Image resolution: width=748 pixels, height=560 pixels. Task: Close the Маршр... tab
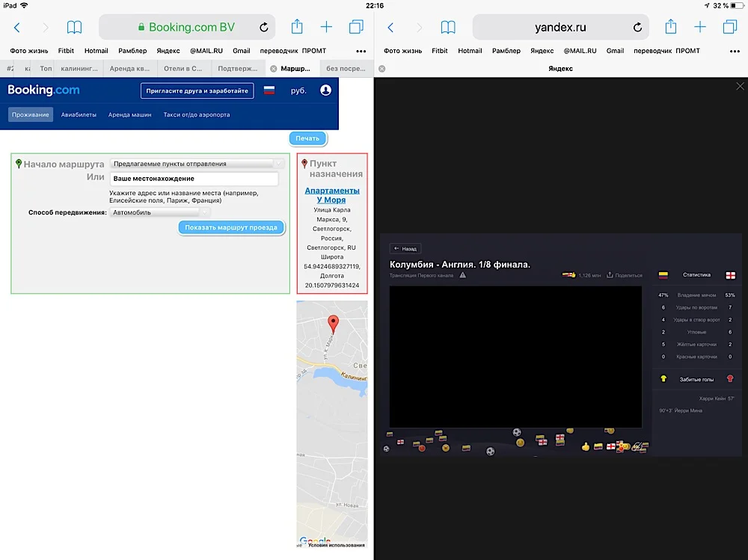(273, 69)
